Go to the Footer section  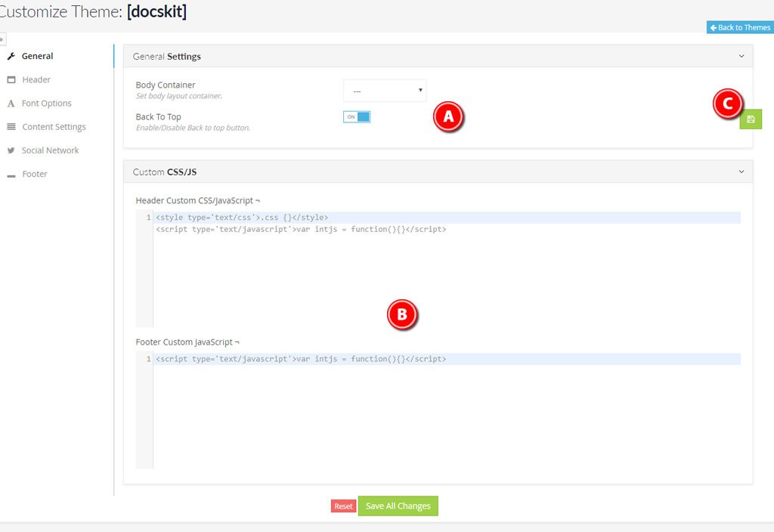pyautogui.click(x=35, y=174)
